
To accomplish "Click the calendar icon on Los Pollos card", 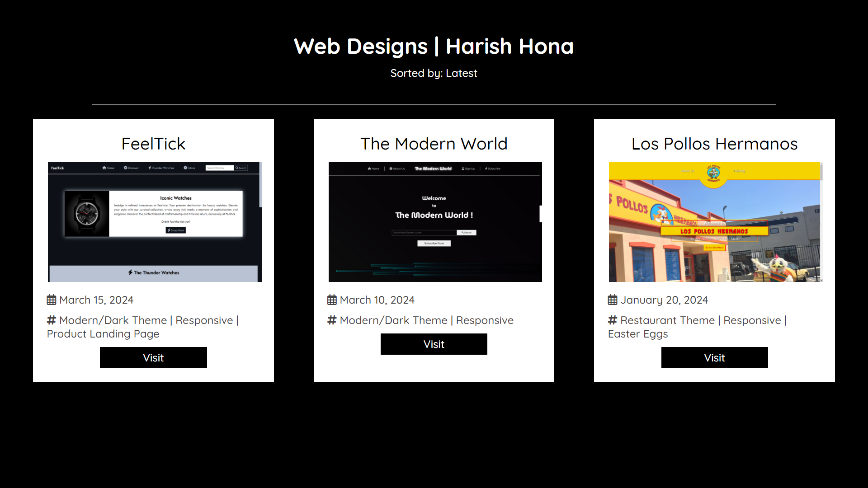I will pos(612,300).
